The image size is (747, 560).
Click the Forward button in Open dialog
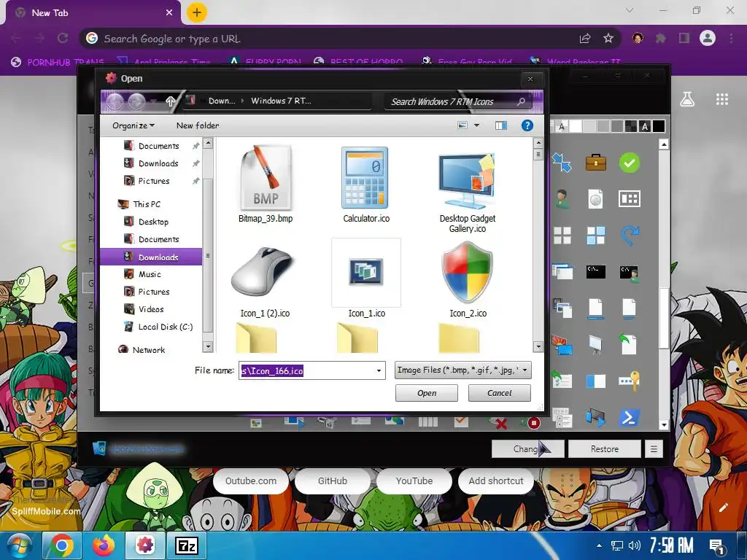tap(136, 101)
